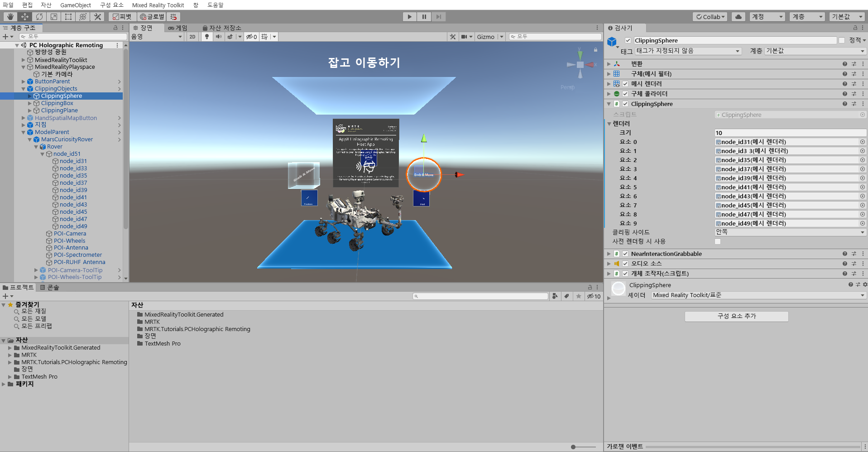The height and width of the screenshot is (452, 868).
Task: Open the scene camera settings icon
Action: click(x=464, y=37)
